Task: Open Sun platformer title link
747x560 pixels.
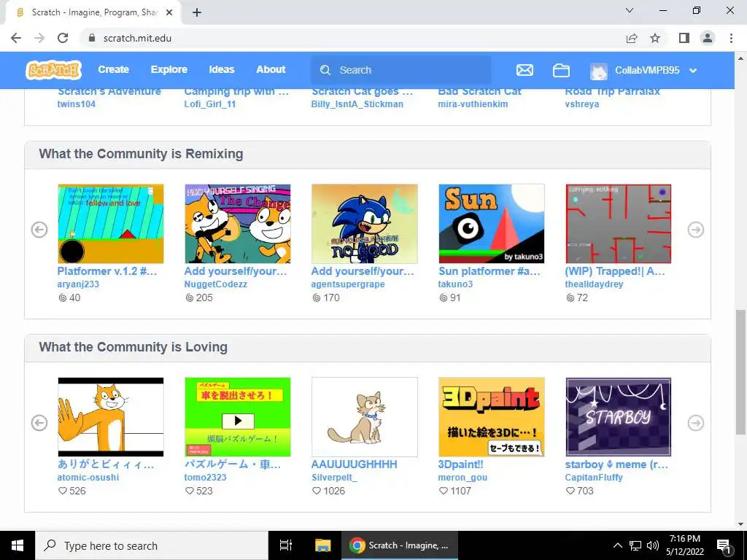Action: point(489,271)
